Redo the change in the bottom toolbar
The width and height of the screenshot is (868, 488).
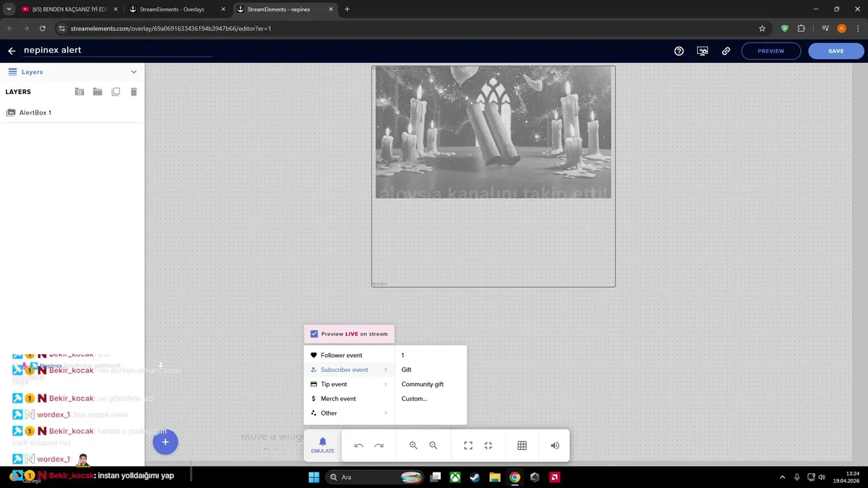(379, 445)
